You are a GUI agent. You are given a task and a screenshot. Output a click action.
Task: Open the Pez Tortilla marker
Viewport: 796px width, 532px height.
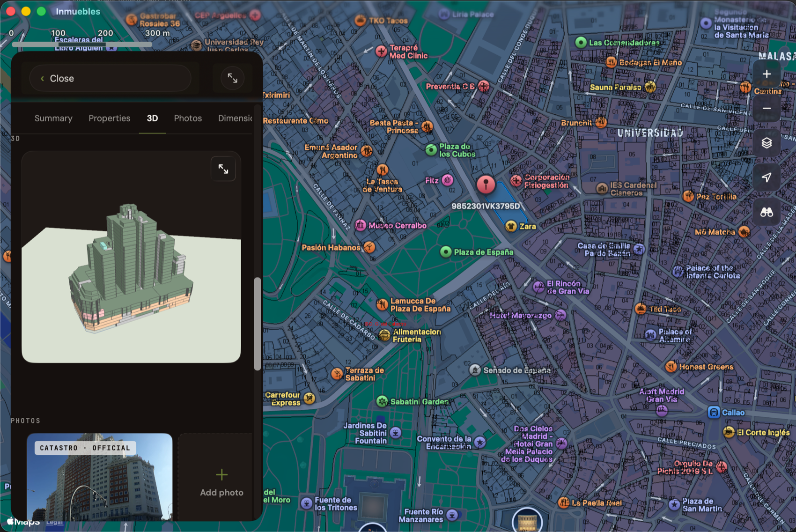tap(688, 197)
